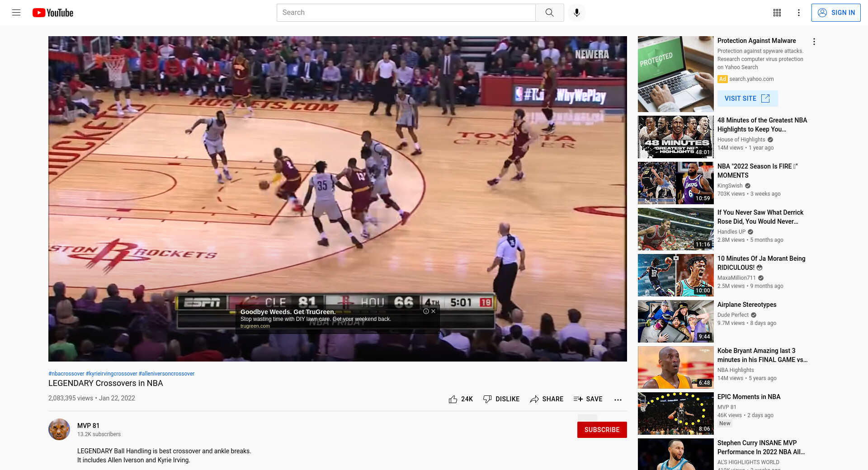The width and height of the screenshot is (868, 470).
Task: Open the #nbacrossover hashtag
Action: [66, 374]
